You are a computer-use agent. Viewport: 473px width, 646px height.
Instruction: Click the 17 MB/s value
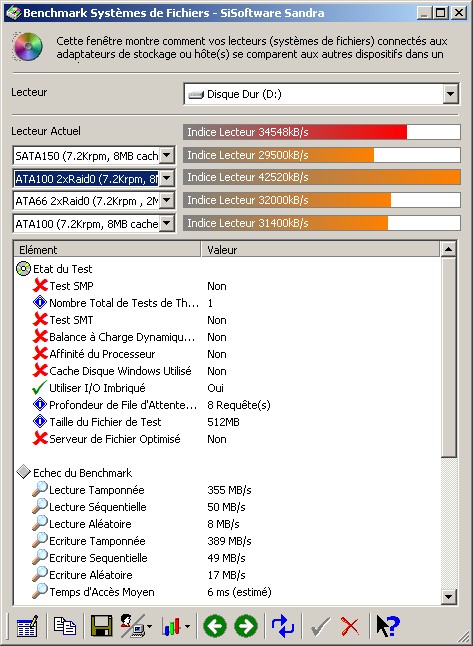tap(226, 575)
